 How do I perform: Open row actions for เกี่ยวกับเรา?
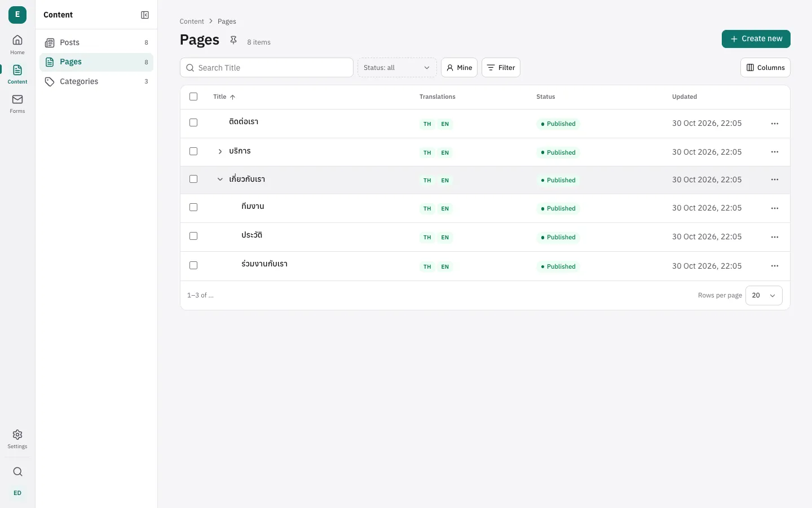click(x=775, y=179)
